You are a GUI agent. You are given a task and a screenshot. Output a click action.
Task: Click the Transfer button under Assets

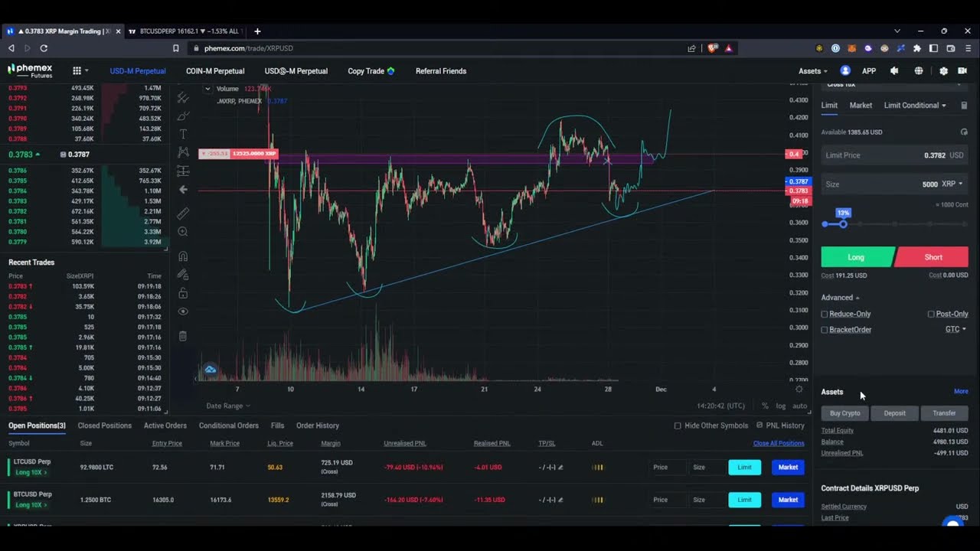944,413
